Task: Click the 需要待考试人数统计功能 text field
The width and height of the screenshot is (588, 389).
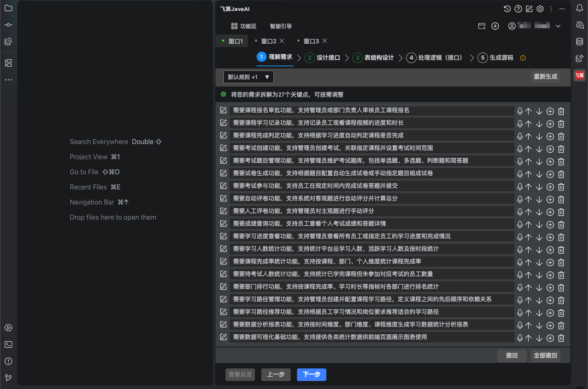Action: (372, 274)
